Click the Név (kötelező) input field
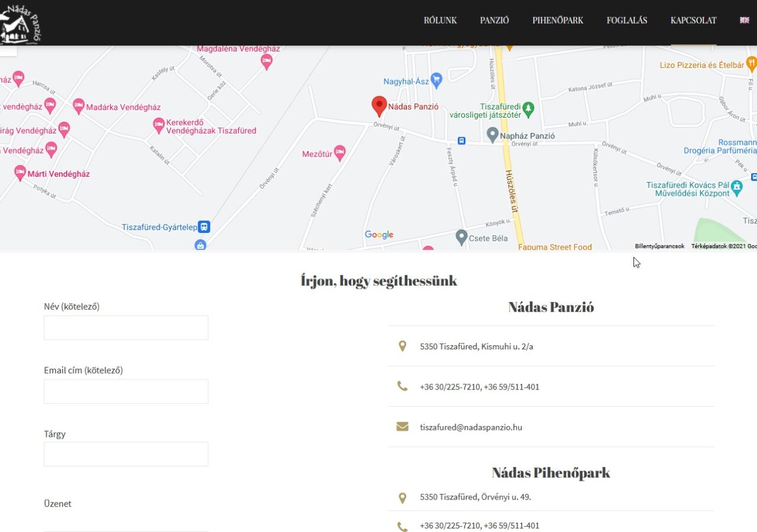This screenshot has height=532, width=757. pyautogui.click(x=126, y=327)
